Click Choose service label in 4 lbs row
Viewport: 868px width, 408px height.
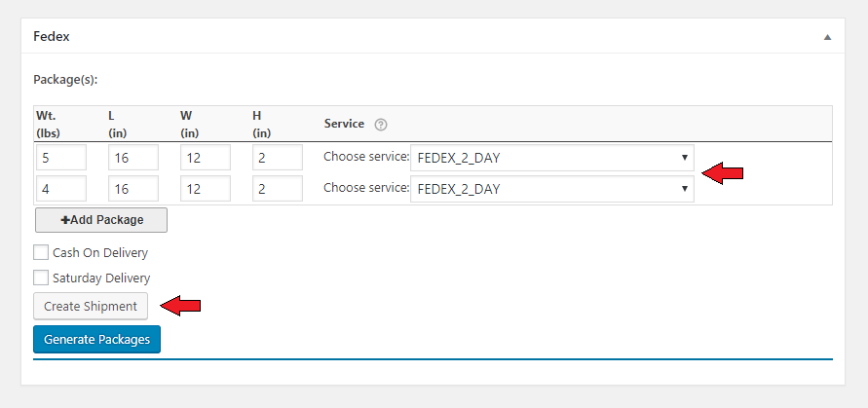(366, 188)
